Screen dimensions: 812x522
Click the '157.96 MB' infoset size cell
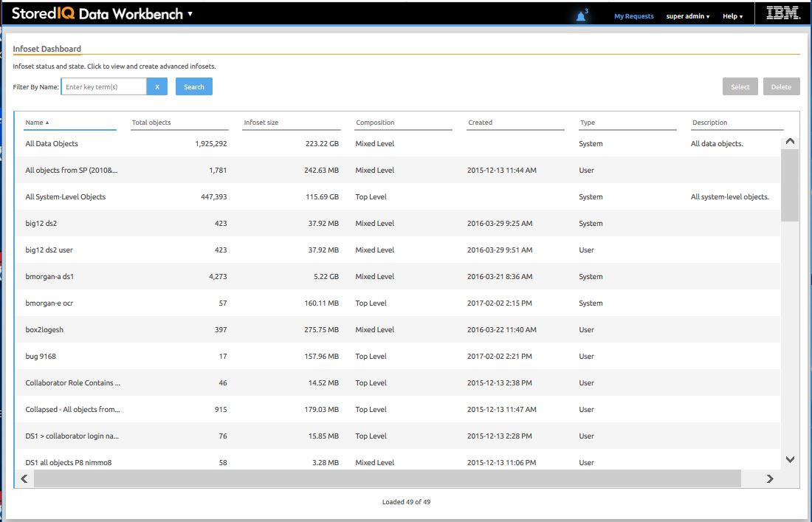coord(322,357)
